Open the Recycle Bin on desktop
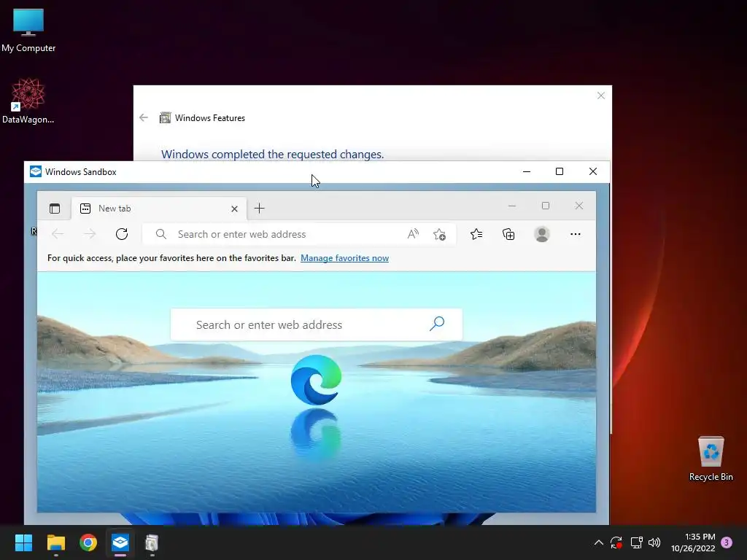 (x=711, y=459)
